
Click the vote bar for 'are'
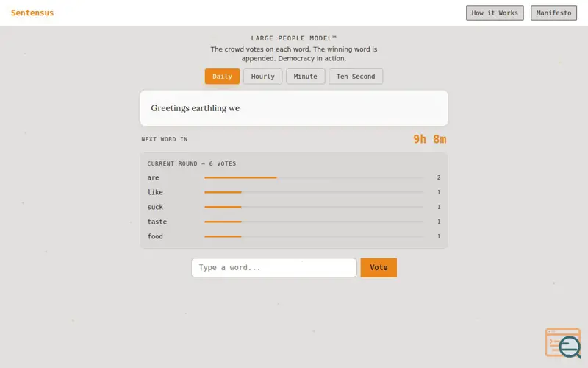pos(314,177)
